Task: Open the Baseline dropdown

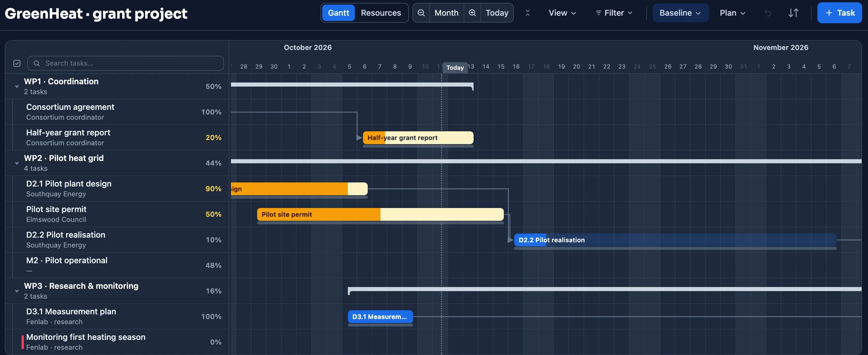Action: pos(680,13)
